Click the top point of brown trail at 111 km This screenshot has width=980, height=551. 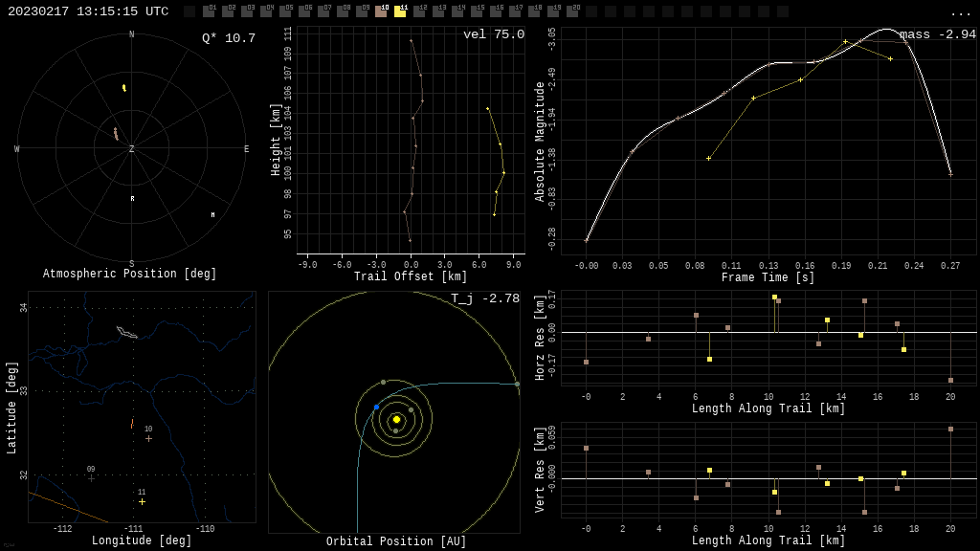click(412, 41)
